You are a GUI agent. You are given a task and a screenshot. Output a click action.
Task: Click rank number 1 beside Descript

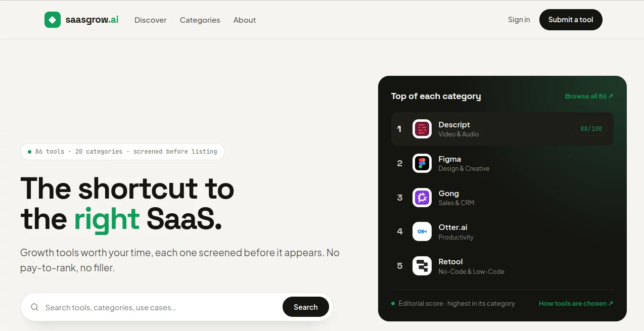point(399,129)
